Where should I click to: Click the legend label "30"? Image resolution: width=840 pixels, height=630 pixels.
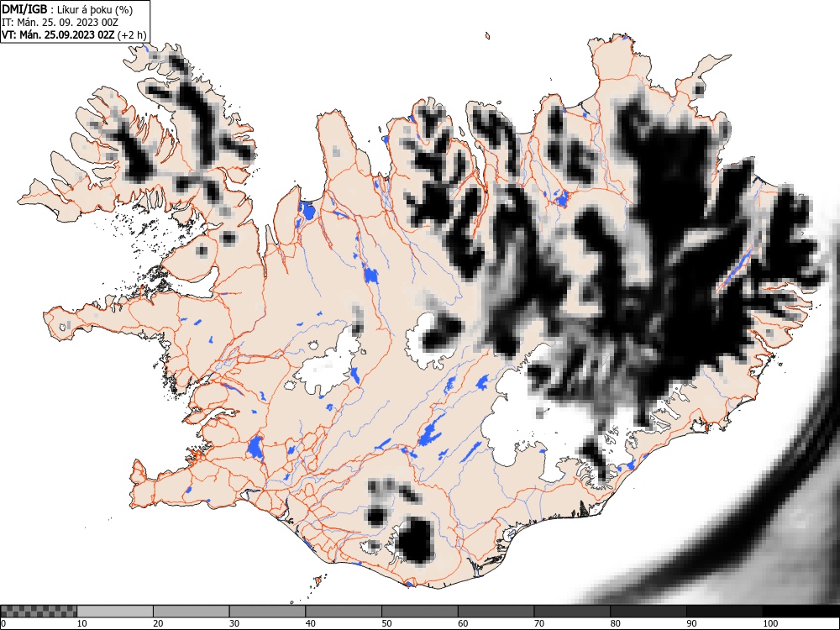(234, 623)
